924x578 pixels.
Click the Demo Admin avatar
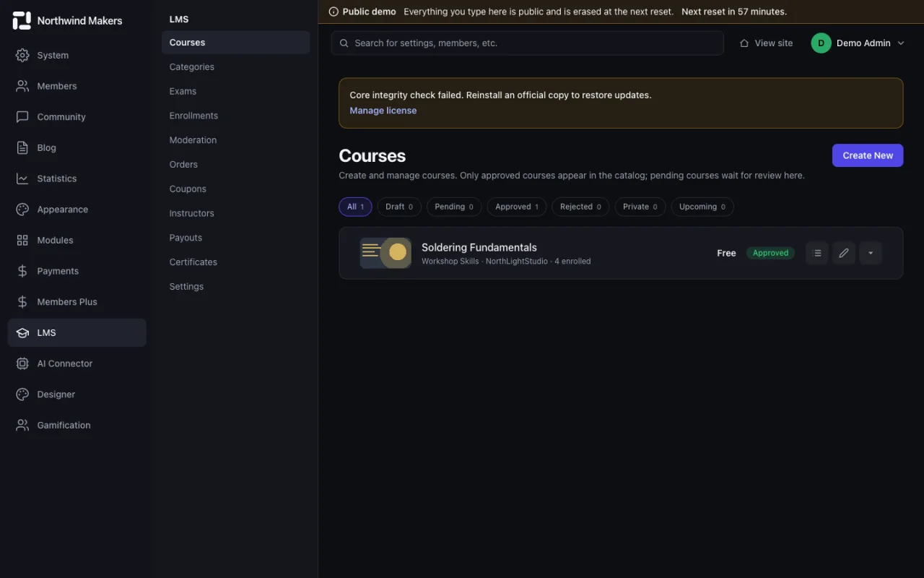[821, 43]
